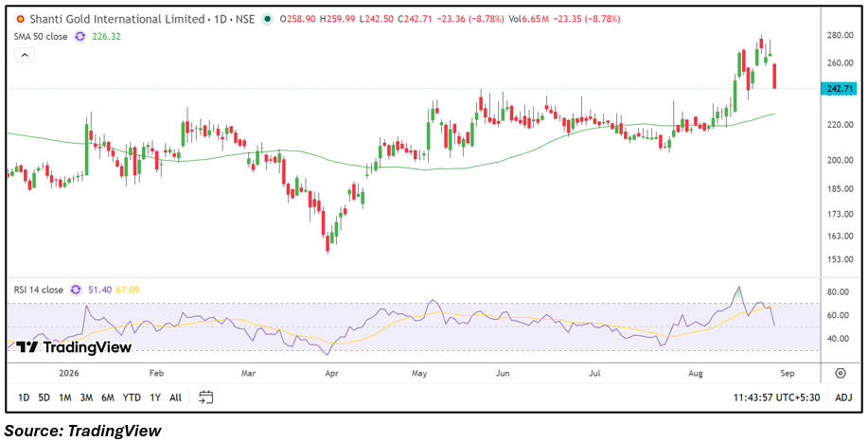This screenshot has height=441, width=868.
Task: Click the Source: TradingView caption
Action: [x=82, y=431]
